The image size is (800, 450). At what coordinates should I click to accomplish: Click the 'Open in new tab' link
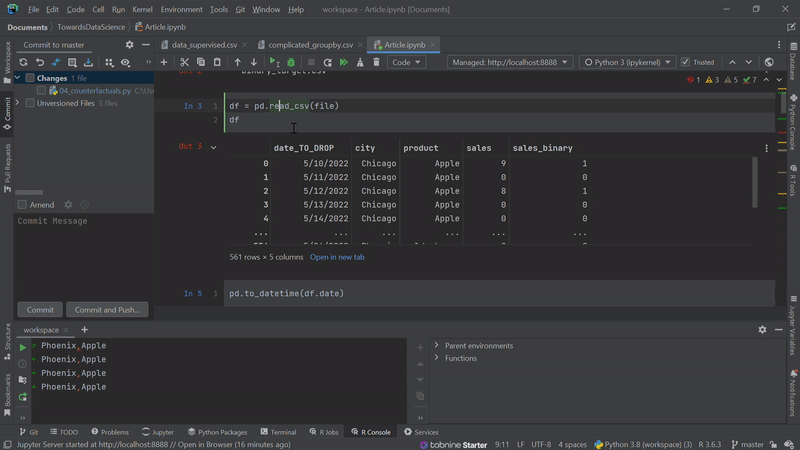[337, 257]
